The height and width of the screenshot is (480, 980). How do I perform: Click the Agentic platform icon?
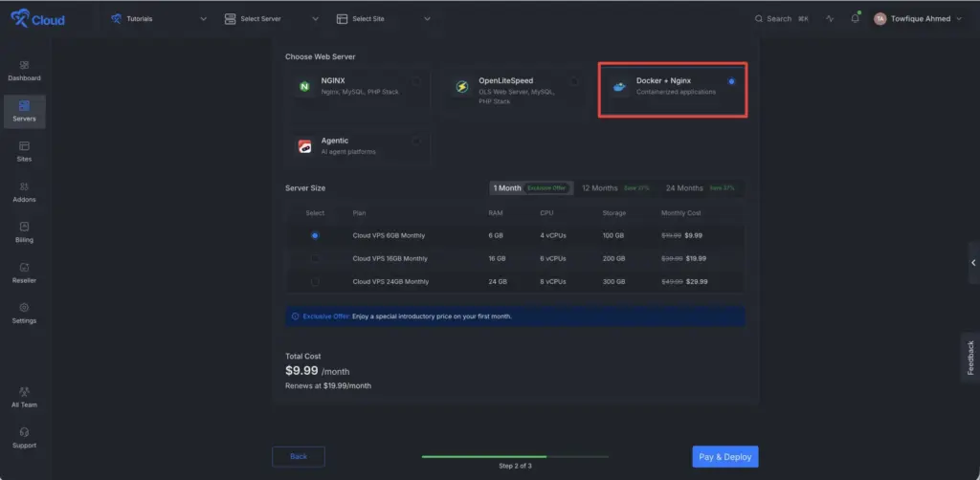pos(304,146)
